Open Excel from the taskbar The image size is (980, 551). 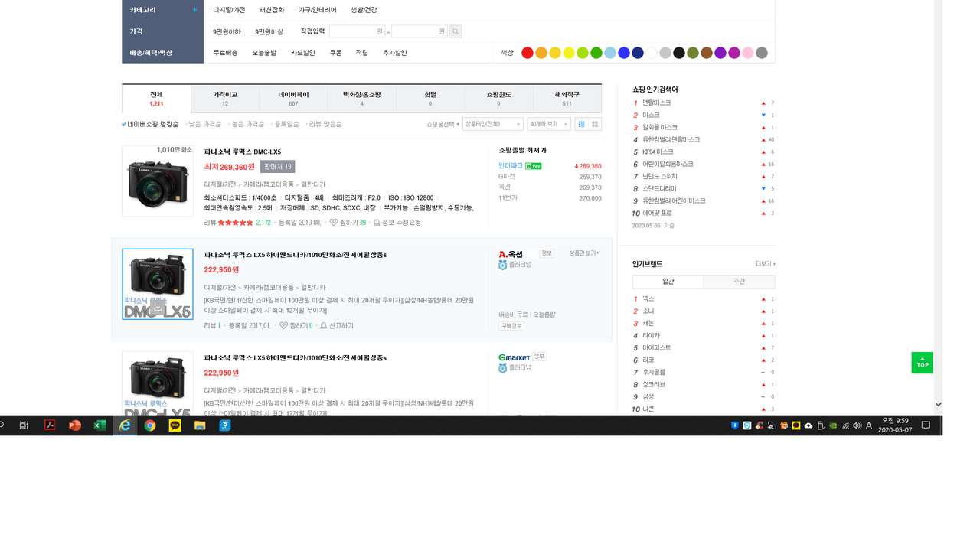[100, 425]
